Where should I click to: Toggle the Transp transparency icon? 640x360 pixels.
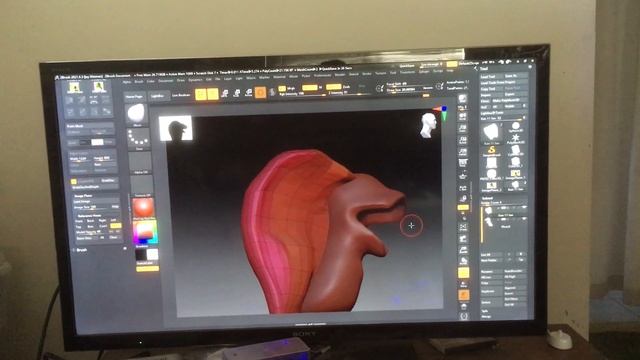pos(463,284)
